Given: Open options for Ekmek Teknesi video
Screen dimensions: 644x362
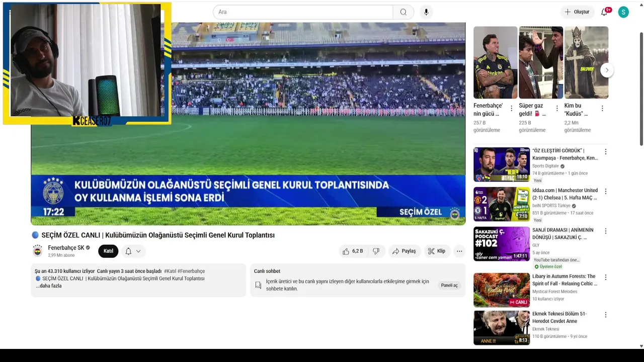Looking at the screenshot, I should pos(606,315).
